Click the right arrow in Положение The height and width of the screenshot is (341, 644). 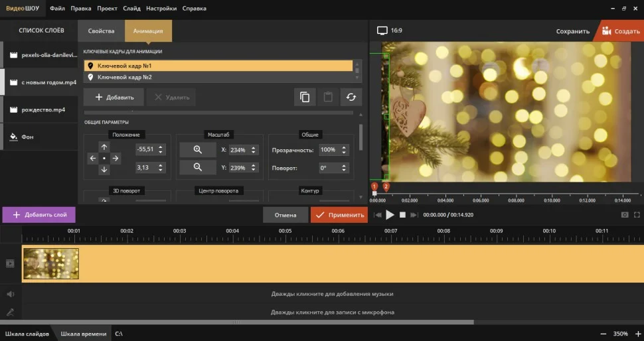[116, 159]
